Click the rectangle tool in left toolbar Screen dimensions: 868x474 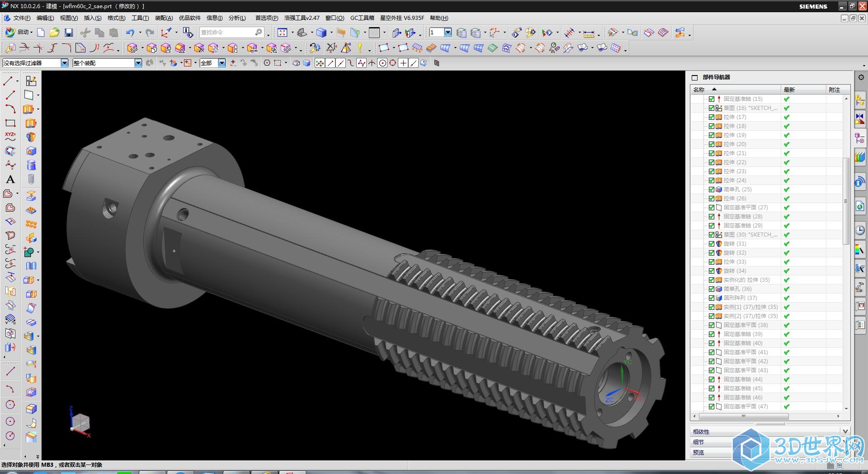[x=10, y=123]
